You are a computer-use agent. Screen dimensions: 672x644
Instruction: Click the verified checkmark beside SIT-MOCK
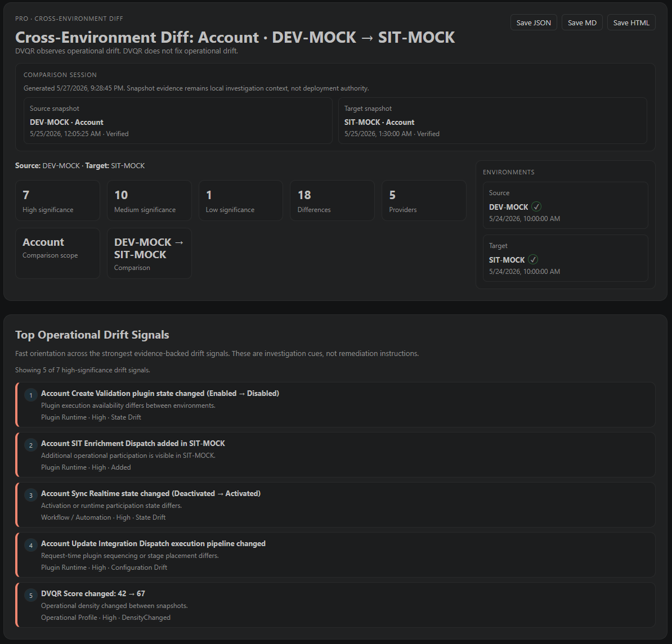(x=533, y=259)
